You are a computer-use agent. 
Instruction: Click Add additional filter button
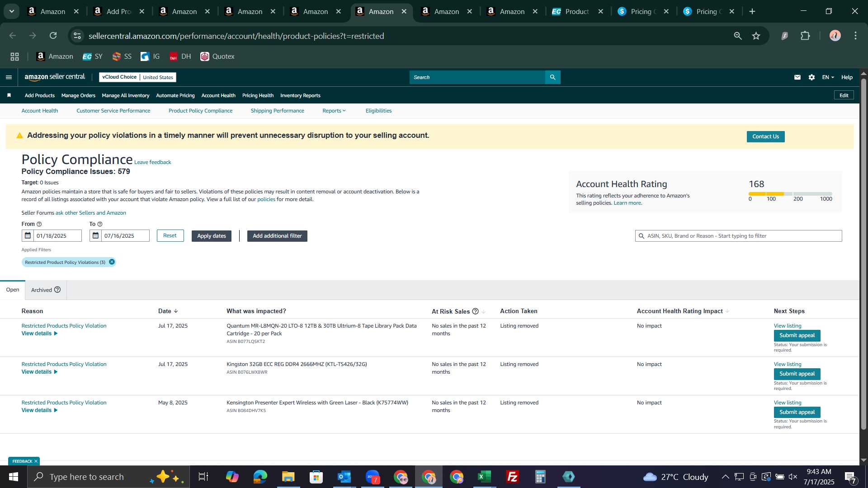point(277,236)
